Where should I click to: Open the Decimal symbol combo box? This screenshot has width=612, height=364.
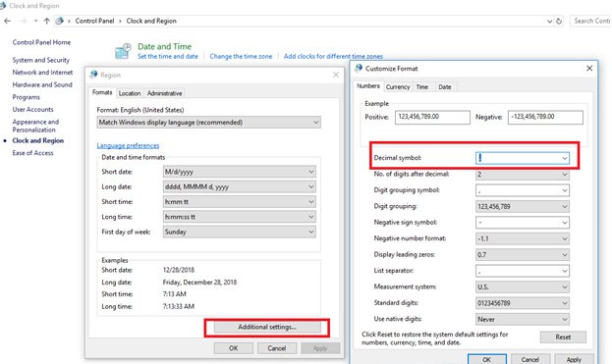(x=523, y=158)
